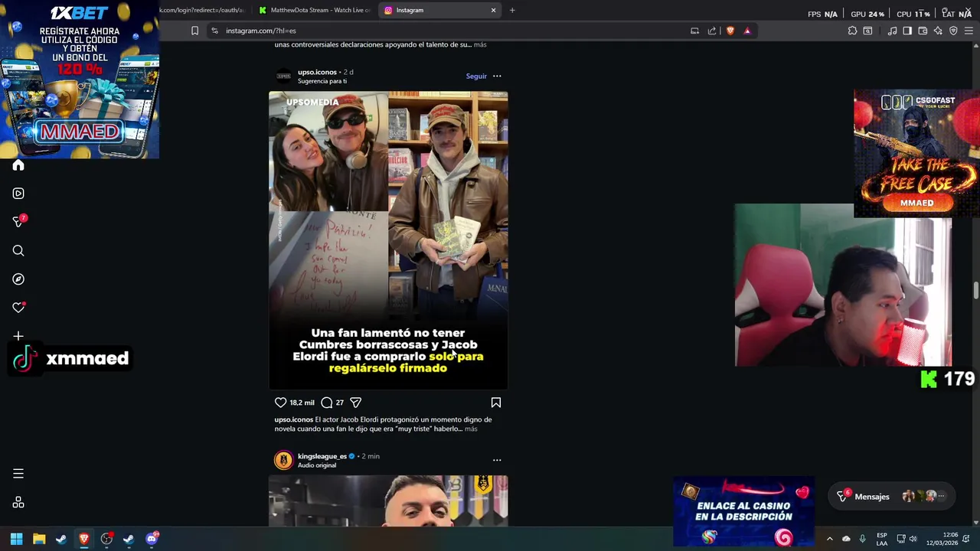Open Brave Rewards triangle icon

747,31
